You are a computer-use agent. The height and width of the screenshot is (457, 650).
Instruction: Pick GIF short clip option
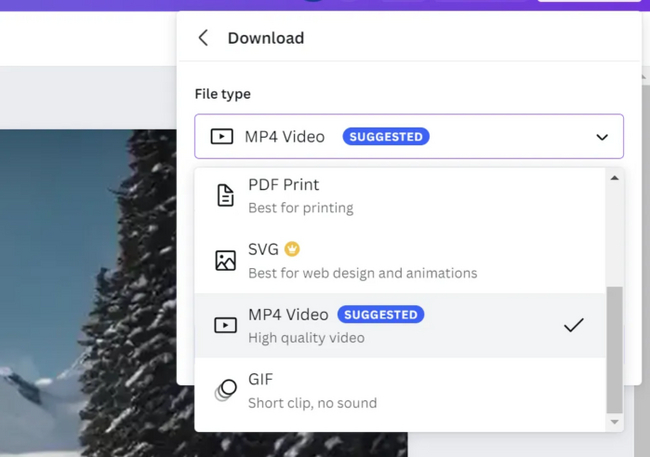(312, 390)
